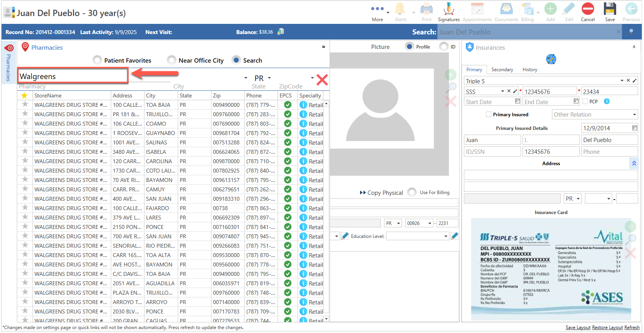Expand the ZipCode dropdown arrow

tap(312, 77)
